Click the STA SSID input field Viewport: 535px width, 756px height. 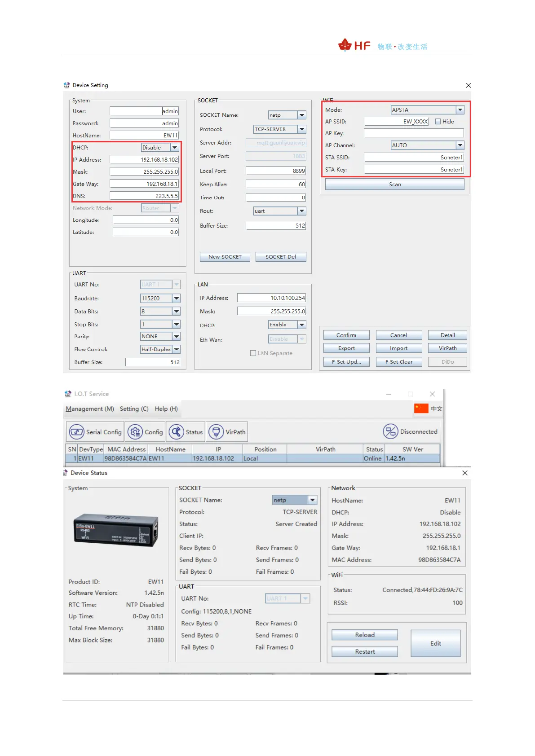pyautogui.click(x=413, y=158)
